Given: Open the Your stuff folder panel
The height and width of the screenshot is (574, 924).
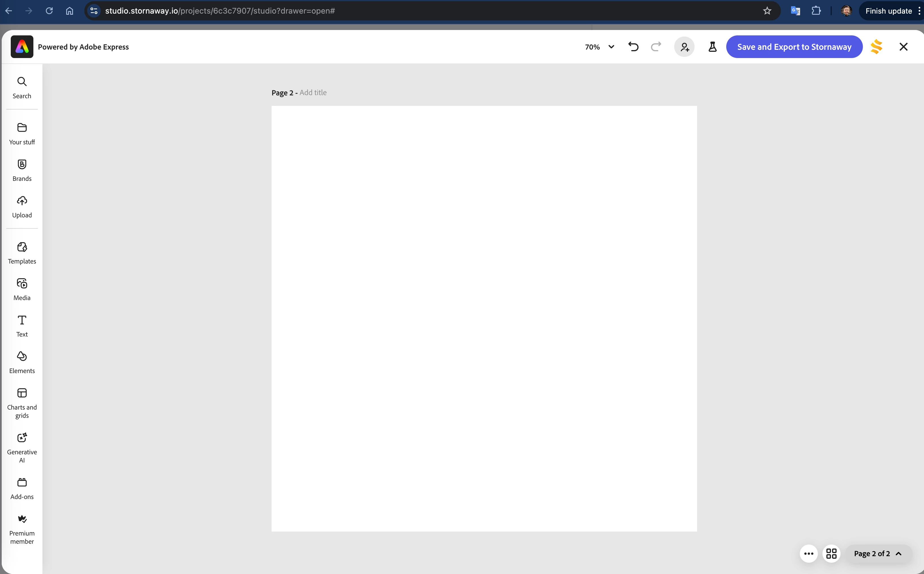Looking at the screenshot, I should point(22,133).
